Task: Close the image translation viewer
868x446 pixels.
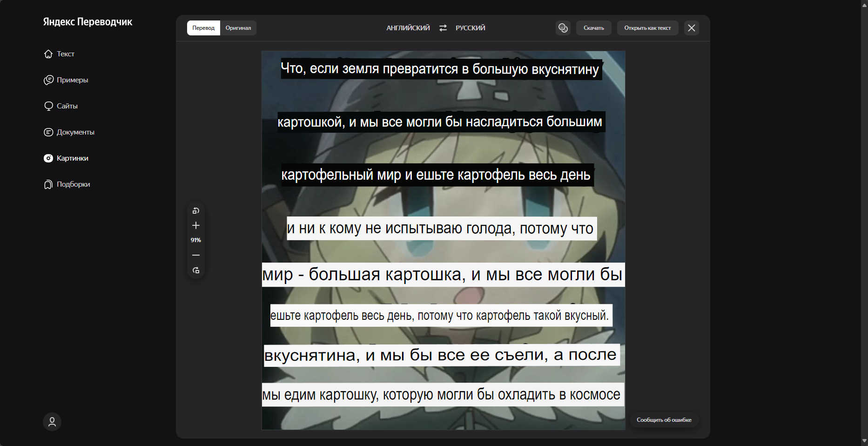Action: pyautogui.click(x=692, y=28)
